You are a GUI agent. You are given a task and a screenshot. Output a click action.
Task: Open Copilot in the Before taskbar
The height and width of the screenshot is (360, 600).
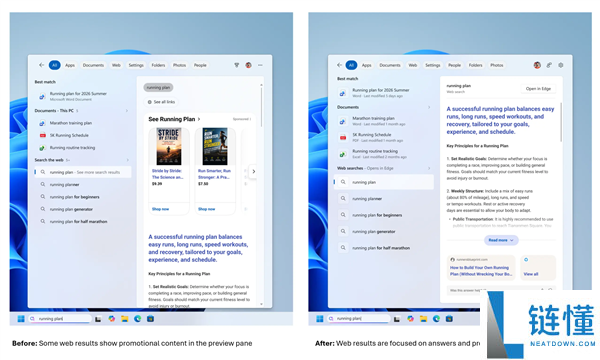click(x=112, y=319)
